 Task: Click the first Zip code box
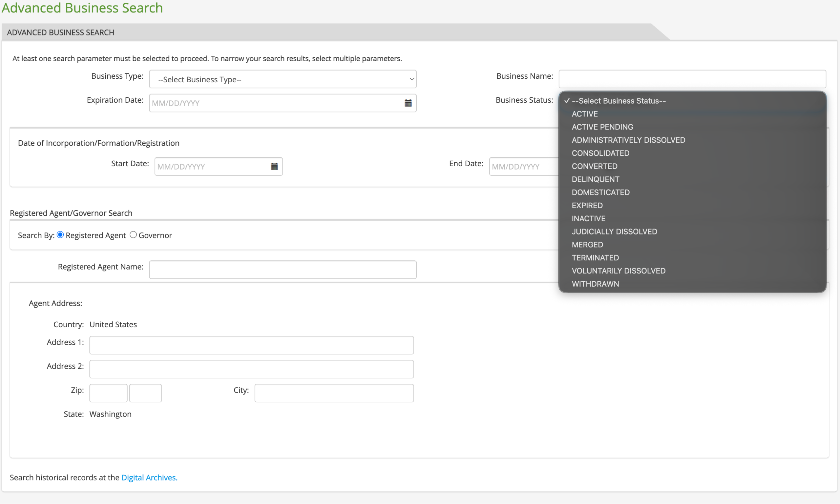[x=108, y=393]
